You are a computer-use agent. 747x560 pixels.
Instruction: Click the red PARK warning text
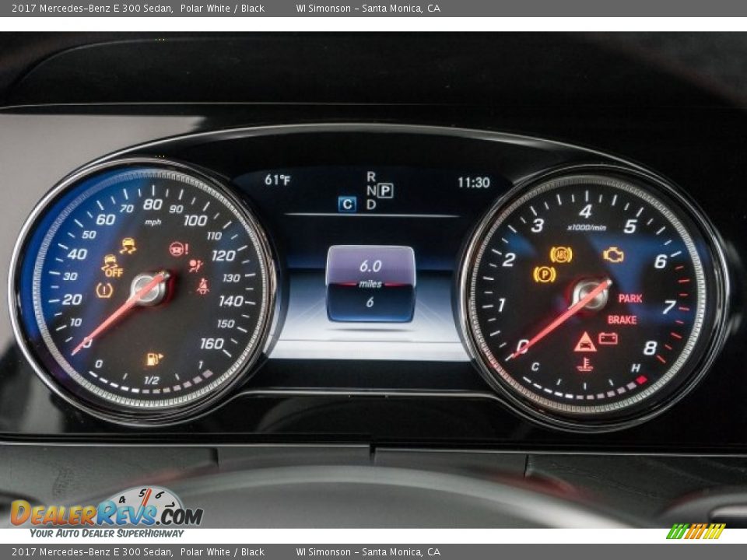pos(630,299)
